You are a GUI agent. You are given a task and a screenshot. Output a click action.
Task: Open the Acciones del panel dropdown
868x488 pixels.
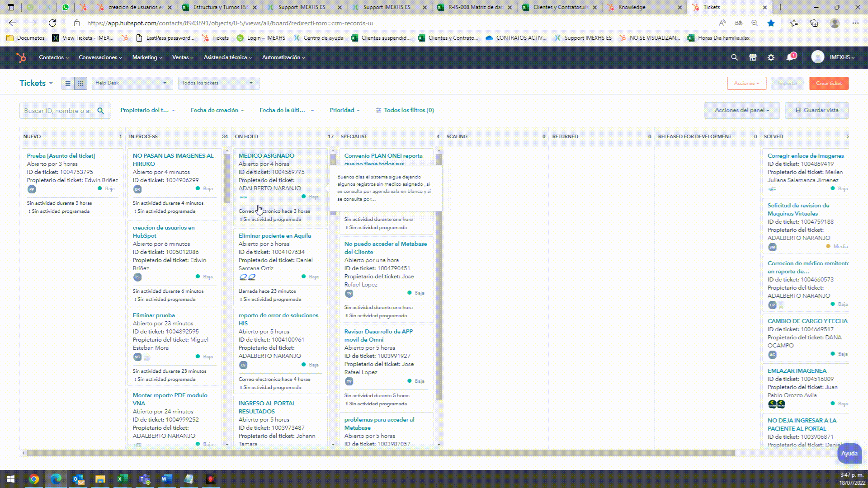point(741,110)
